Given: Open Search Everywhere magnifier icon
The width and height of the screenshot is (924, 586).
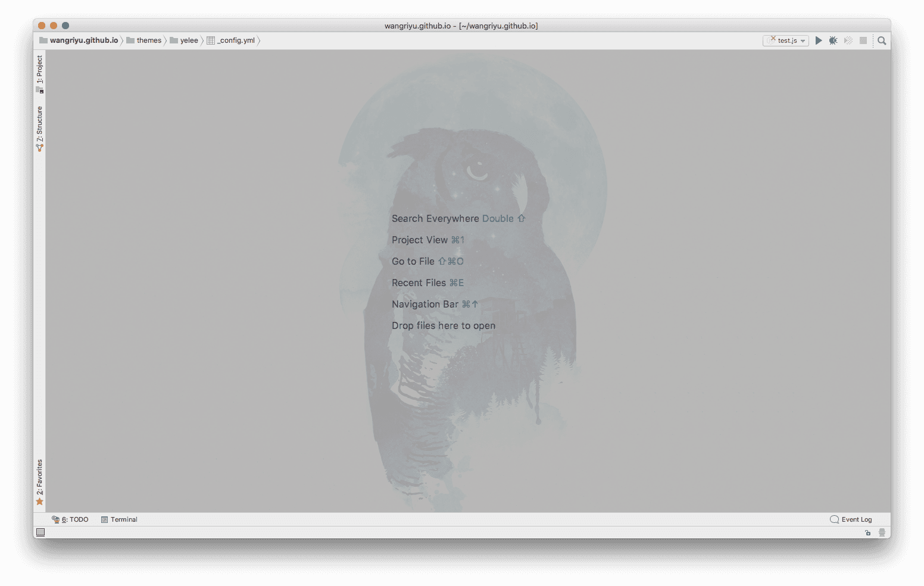Looking at the screenshot, I should coord(882,40).
